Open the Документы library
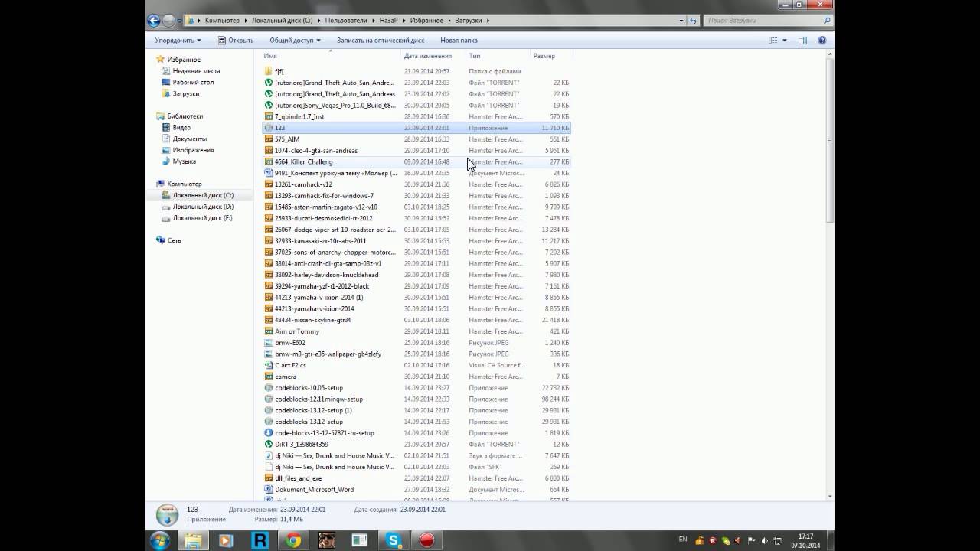 [x=189, y=139]
